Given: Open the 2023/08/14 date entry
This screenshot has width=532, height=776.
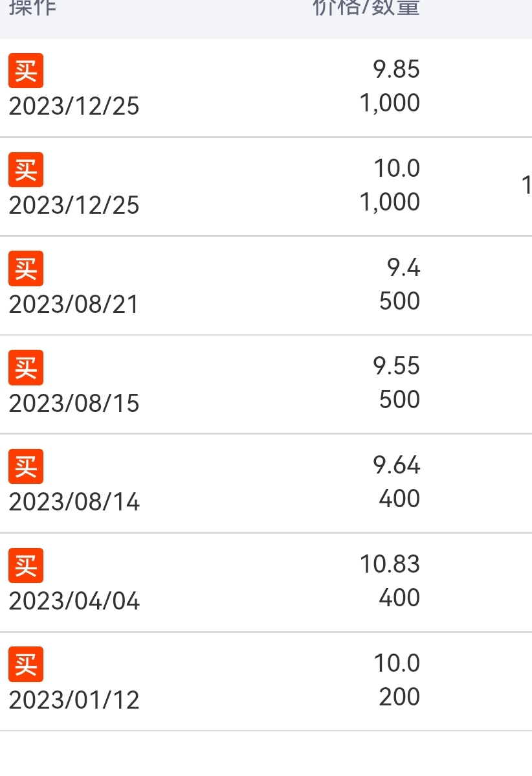Looking at the screenshot, I should click(x=74, y=502).
